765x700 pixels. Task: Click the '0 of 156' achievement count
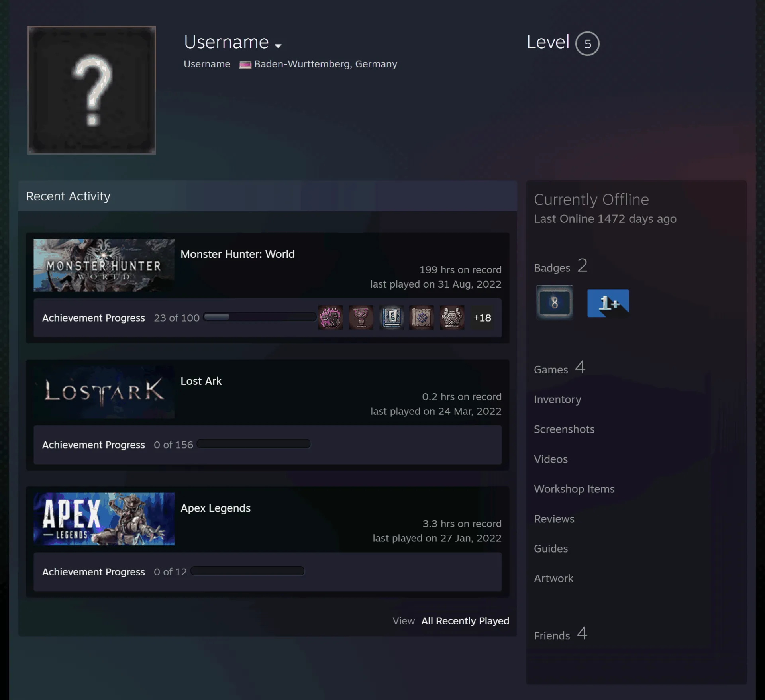click(173, 445)
